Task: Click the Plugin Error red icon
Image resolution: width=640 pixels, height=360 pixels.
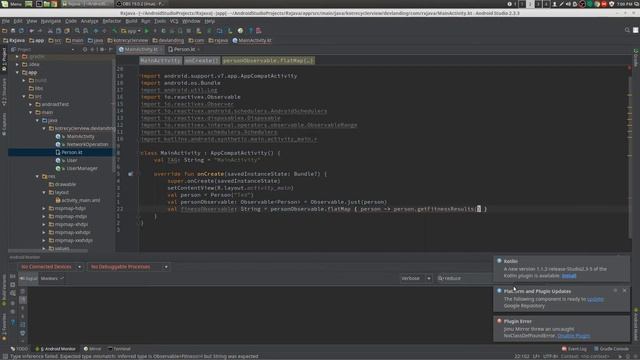Action: tap(499, 321)
